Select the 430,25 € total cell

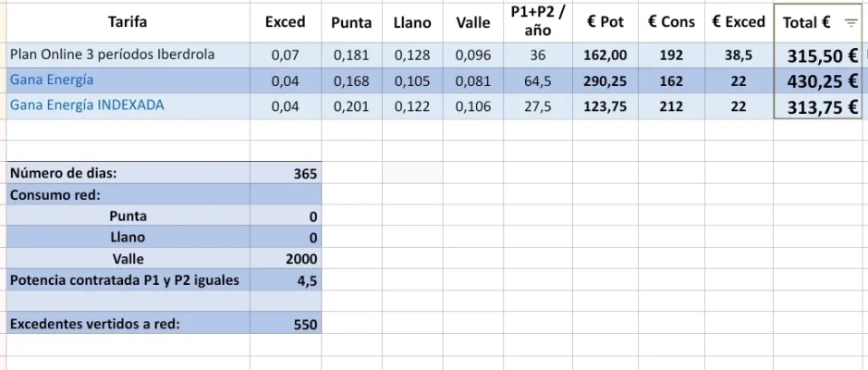coord(818,80)
